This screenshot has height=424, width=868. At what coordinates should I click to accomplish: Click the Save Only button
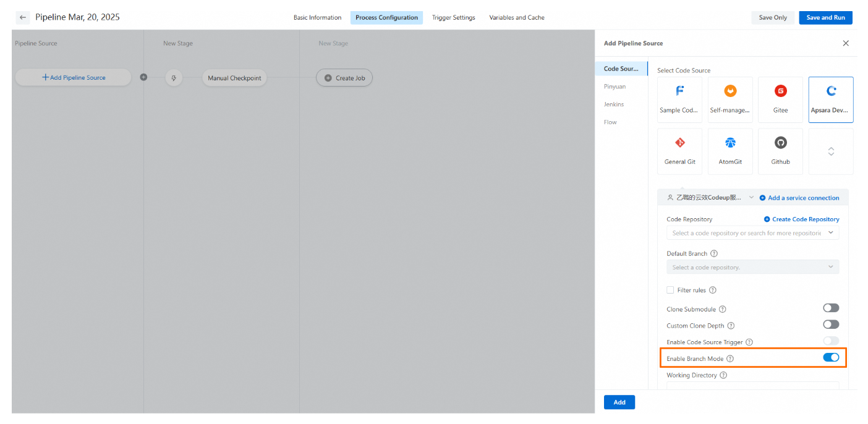[773, 17]
